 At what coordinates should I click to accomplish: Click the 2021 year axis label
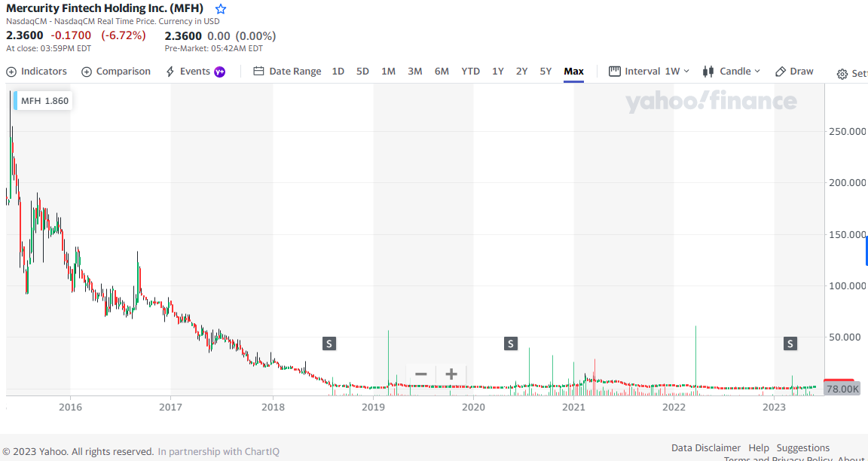(x=573, y=408)
